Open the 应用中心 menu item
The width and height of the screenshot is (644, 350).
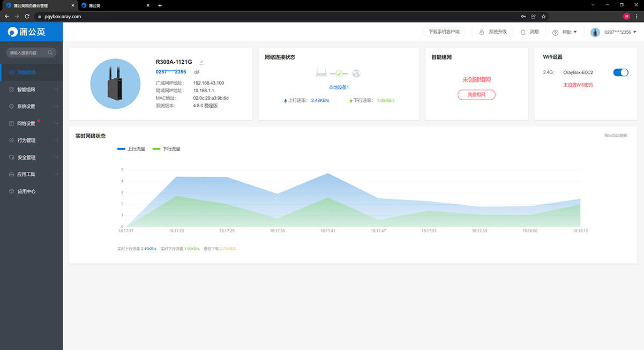click(26, 191)
